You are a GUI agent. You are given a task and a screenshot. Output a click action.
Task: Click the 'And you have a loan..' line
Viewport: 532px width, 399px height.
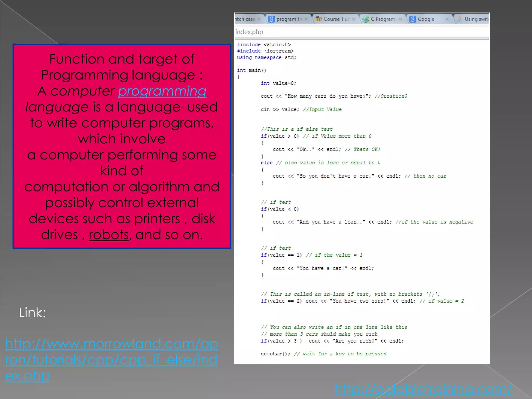[373, 222]
